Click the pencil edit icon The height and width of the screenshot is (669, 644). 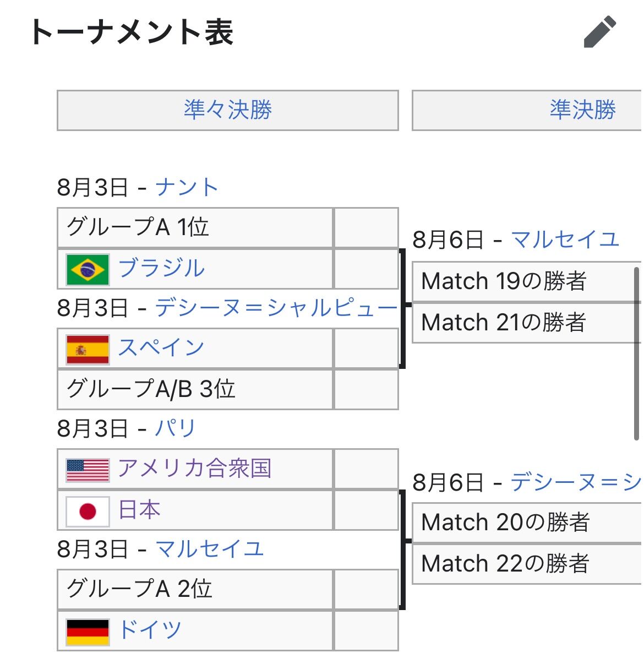[599, 32]
